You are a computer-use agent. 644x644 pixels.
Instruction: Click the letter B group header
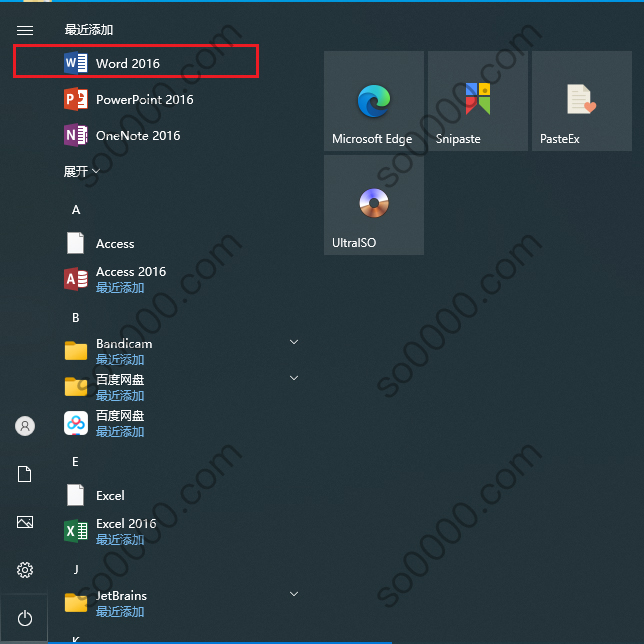coord(76,317)
